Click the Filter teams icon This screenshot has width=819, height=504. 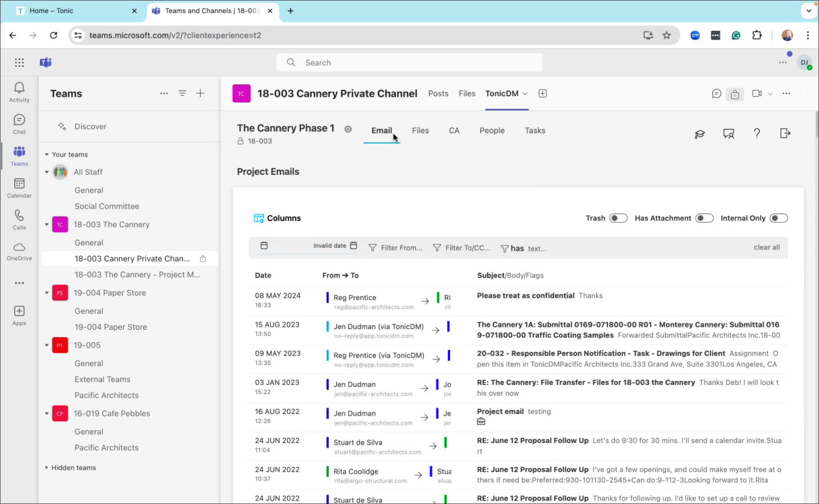[182, 93]
